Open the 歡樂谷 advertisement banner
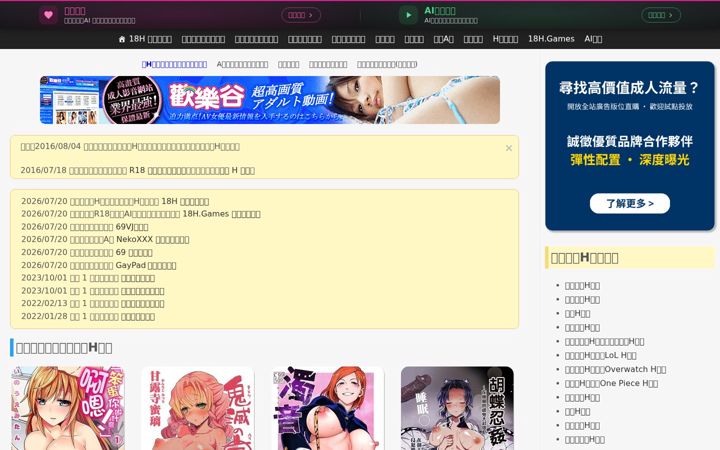 270,100
